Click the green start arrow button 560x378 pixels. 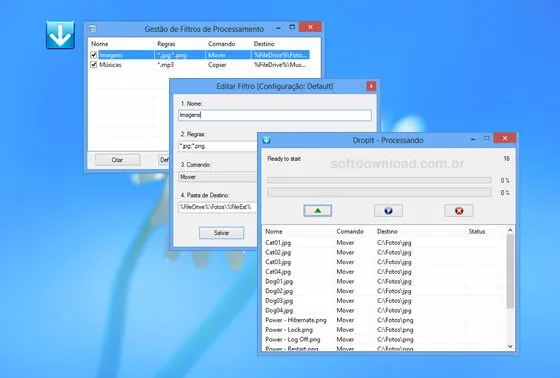[x=318, y=211]
